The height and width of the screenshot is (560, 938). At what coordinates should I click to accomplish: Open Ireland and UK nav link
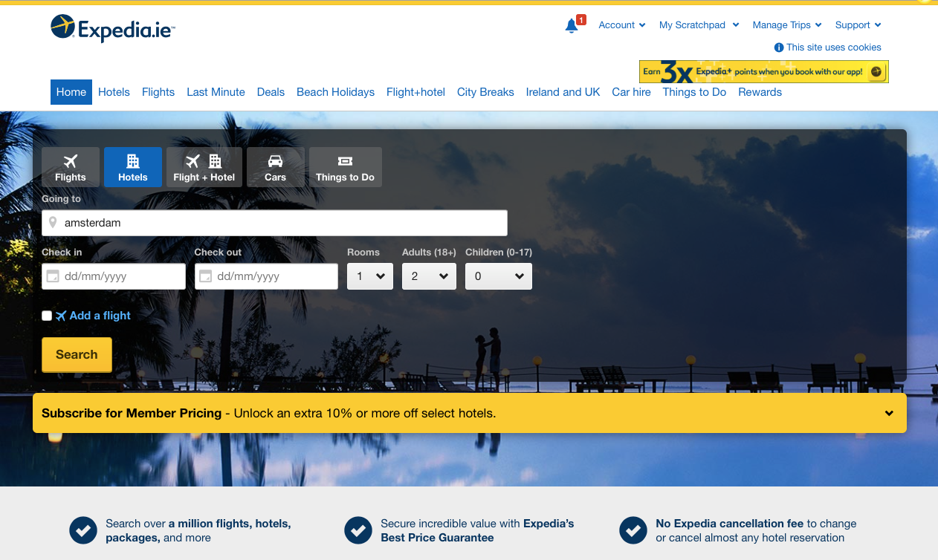563,92
